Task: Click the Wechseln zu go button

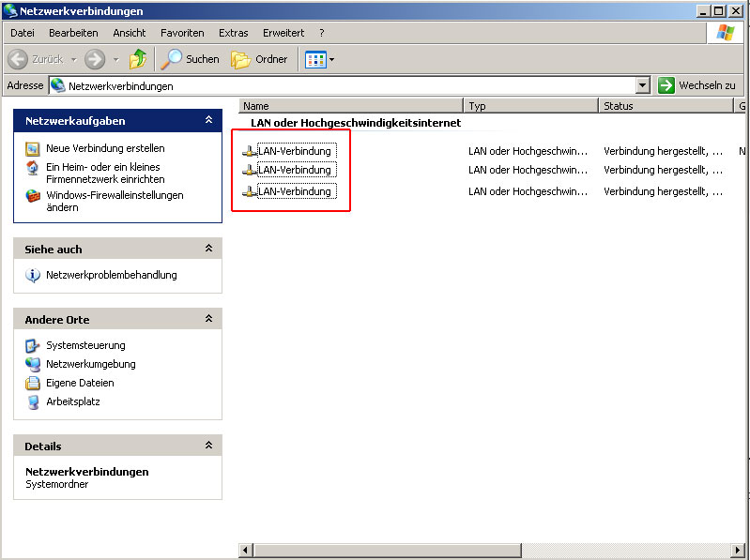Action: pyautogui.click(x=696, y=85)
